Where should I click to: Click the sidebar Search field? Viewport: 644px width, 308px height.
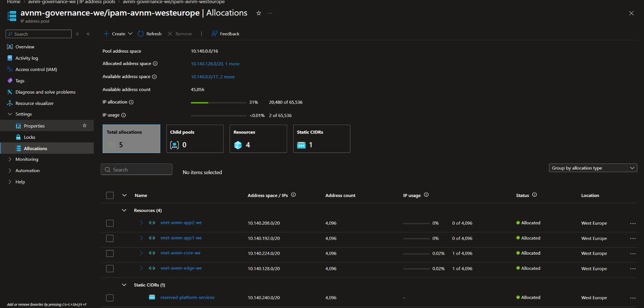tap(39, 34)
